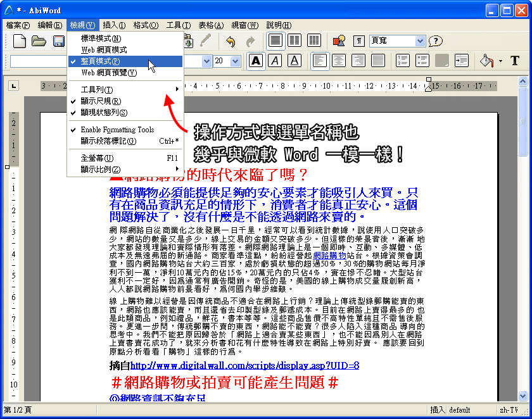Choose 標準模式(N) view
532x419 pixels.
click(125, 39)
